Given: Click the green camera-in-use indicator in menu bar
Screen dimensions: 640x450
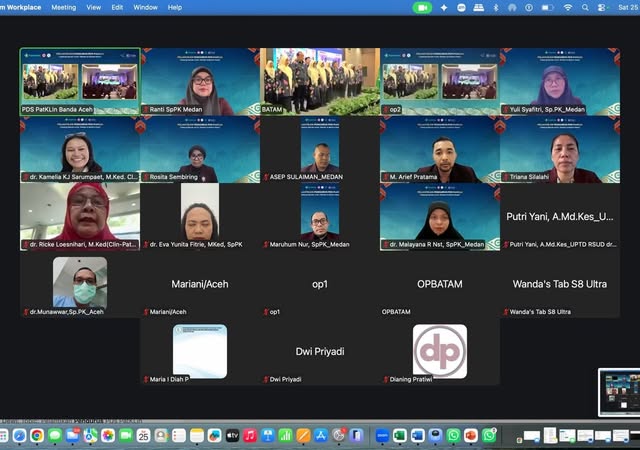Looking at the screenshot, I should click(x=422, y=7).
